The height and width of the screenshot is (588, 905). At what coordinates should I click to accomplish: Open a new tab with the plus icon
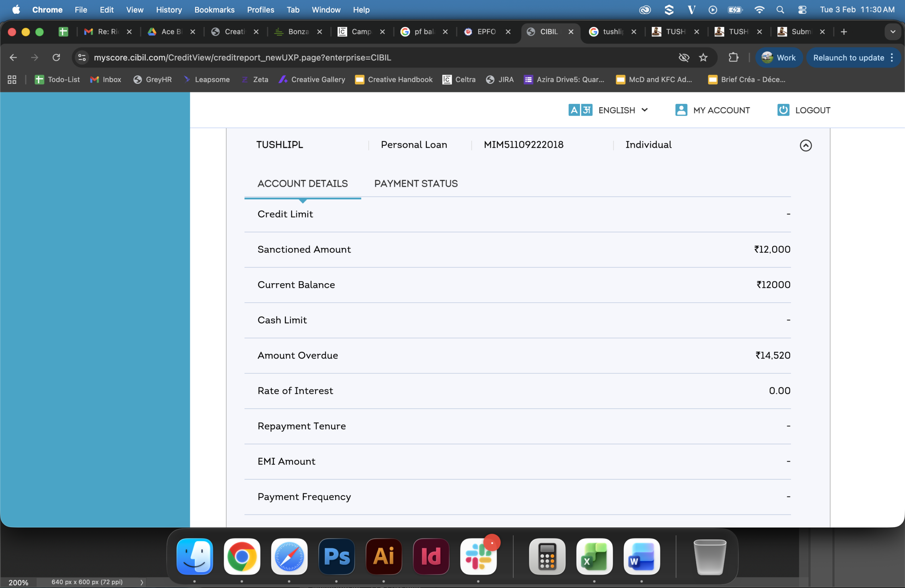[x=843, y=32]
